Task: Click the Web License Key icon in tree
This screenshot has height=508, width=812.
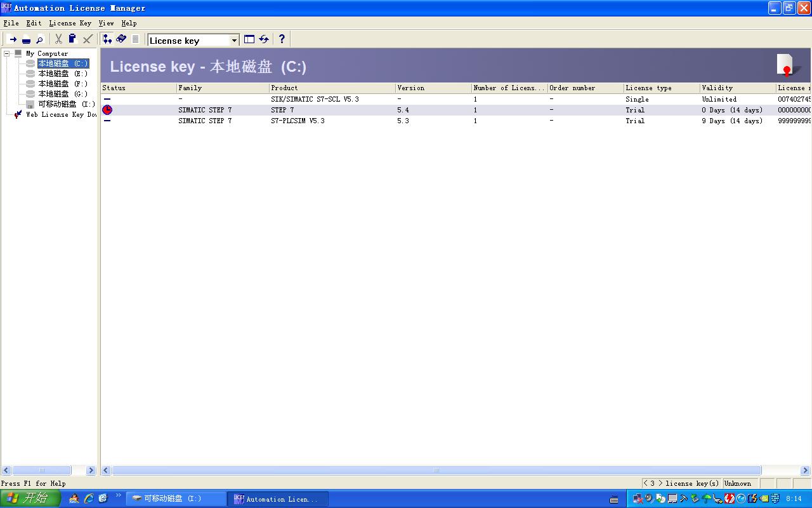Action: tap(18, 114)
